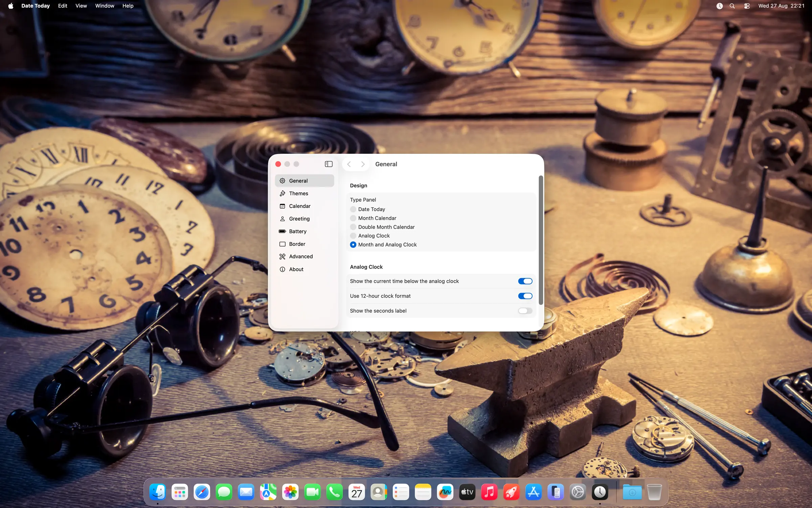
Task: Toggle show current time below analog clock
Action: pyautogui.click(x=525, y=281)
